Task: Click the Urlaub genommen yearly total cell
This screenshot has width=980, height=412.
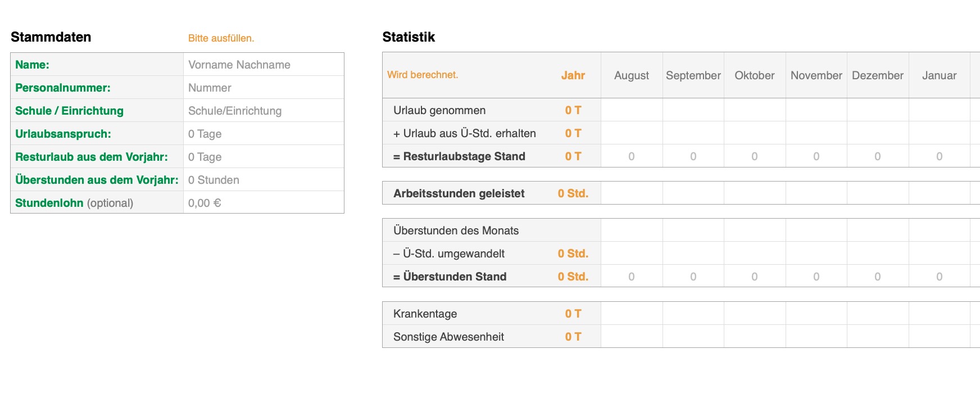Action: click(x=573, y=110)
